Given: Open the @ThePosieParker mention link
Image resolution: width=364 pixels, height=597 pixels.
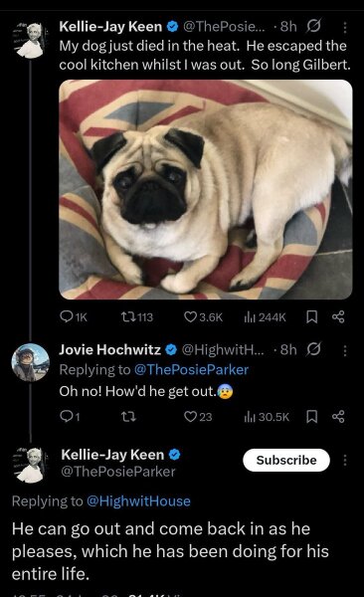Looking at the screenshot, I should (191, 370).
